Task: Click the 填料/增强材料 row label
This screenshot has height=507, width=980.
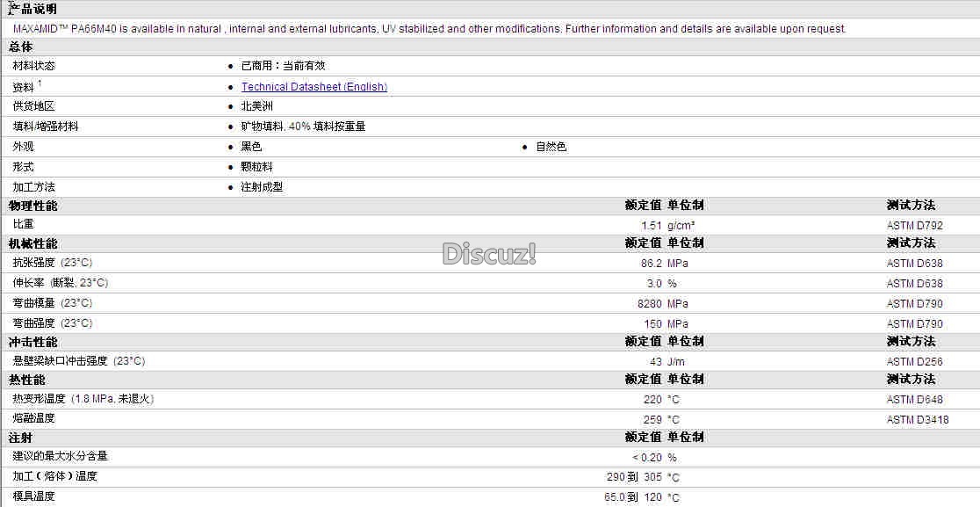Action: click(x=46, y=127)
